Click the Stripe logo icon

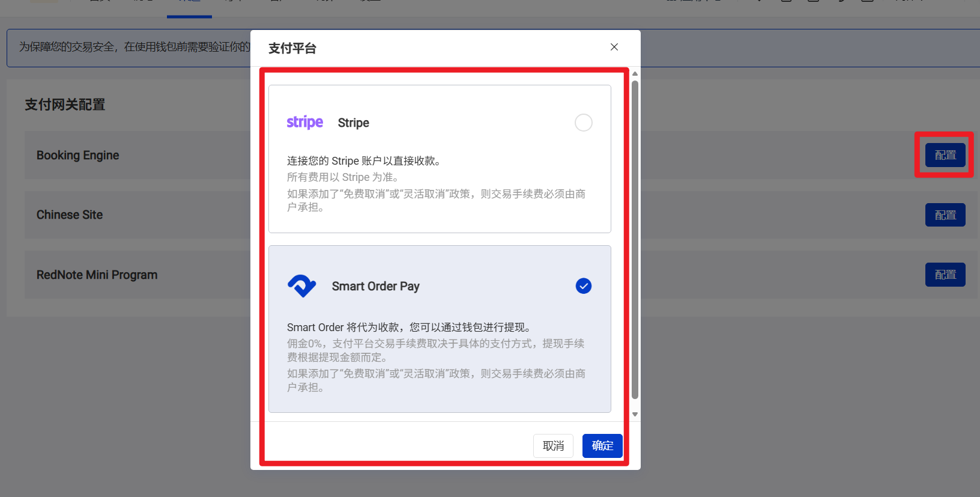point(305,122)
